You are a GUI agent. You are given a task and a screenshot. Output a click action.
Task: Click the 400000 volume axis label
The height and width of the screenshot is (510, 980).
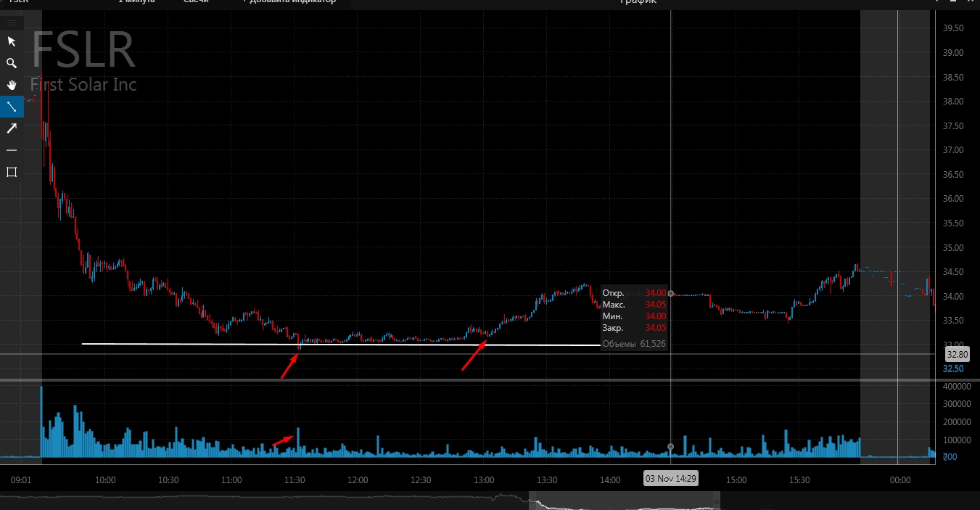click(x=956, y=387)
